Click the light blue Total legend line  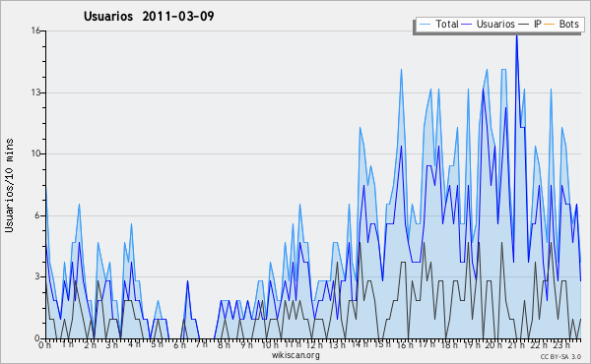click(x=425, y=25)
